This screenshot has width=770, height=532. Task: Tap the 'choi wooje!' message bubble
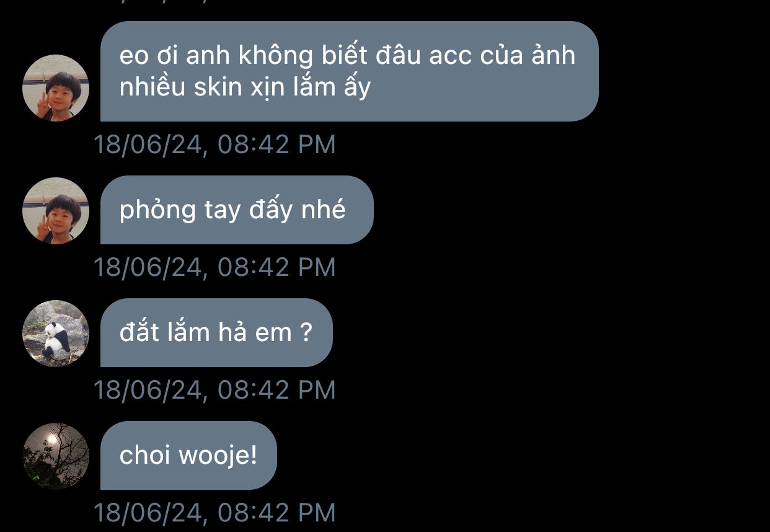[x=188, y=456]
